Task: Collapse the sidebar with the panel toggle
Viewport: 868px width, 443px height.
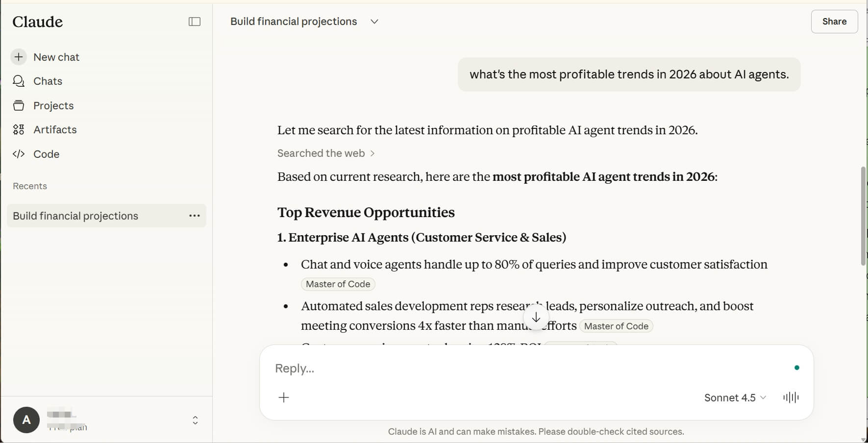Action: (x=195, y=22)
